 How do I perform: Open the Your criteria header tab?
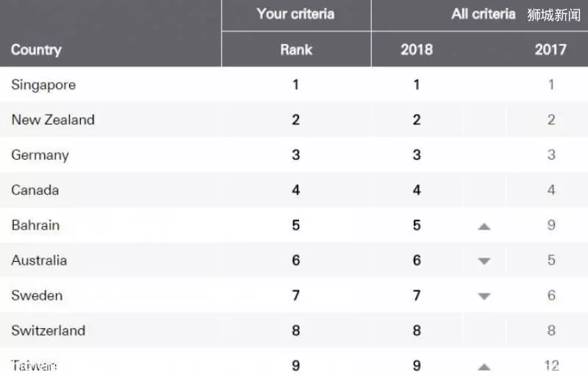[x=295, y=14]
